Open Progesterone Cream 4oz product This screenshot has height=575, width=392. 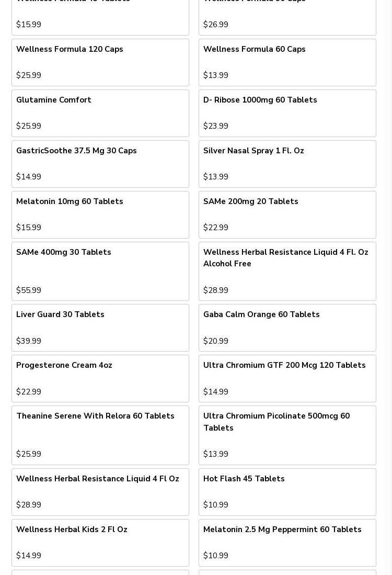coord(100,378)
